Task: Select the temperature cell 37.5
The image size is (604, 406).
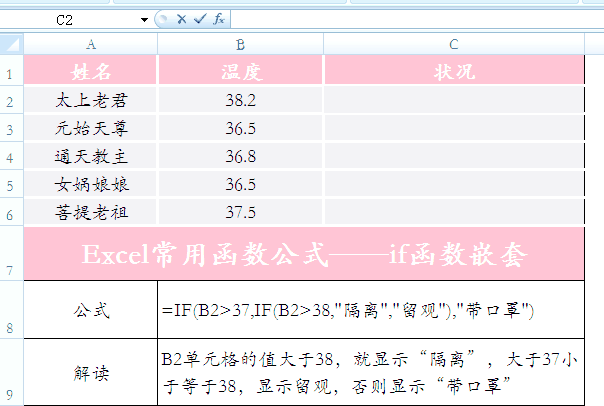Action: coord(241,212)
